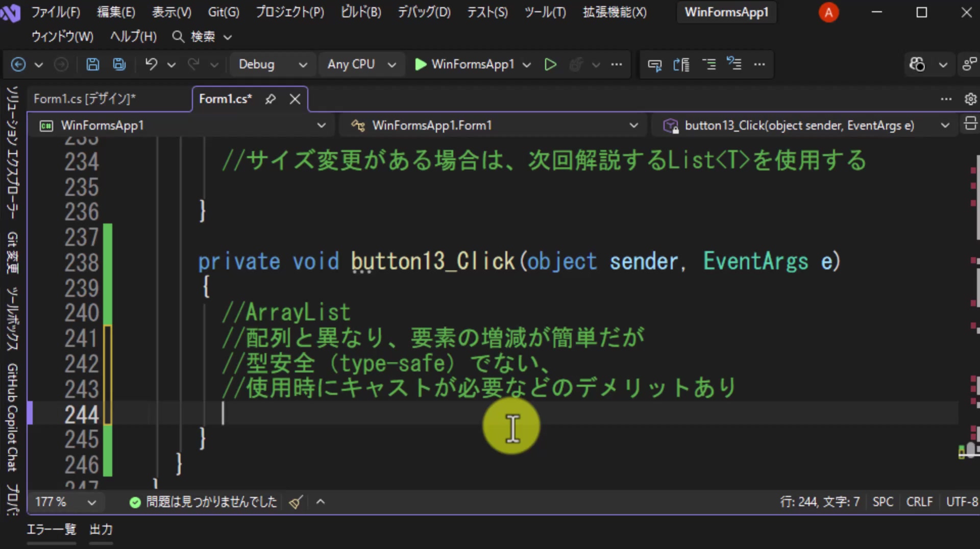This screenshot has width=980, height=549.
Task: Click the button13_Click method name in code
Action: coord(433,261)
